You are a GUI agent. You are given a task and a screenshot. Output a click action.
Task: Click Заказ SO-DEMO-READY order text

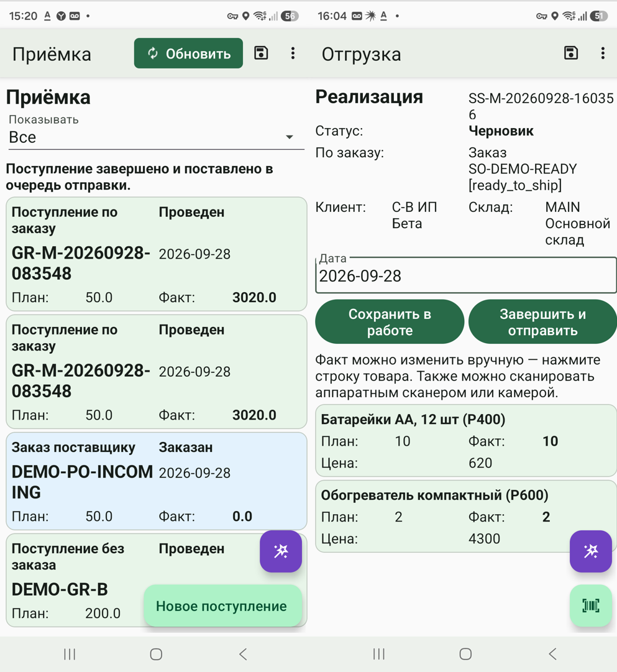click(x=523, y=169)
